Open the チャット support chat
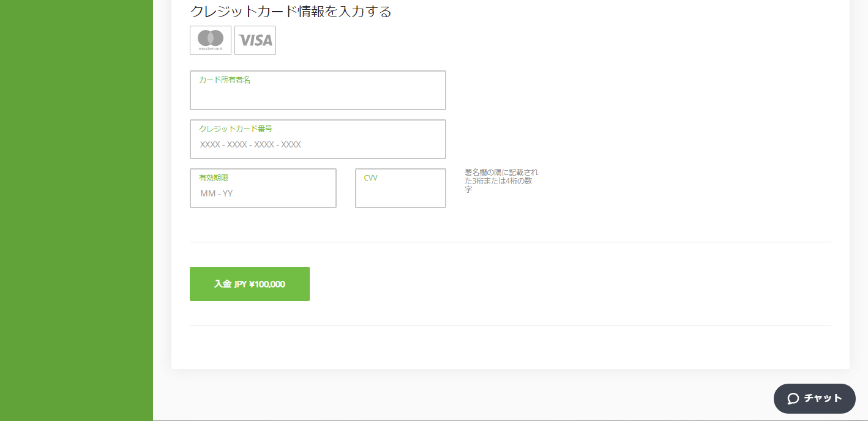 tap(814, 398)
